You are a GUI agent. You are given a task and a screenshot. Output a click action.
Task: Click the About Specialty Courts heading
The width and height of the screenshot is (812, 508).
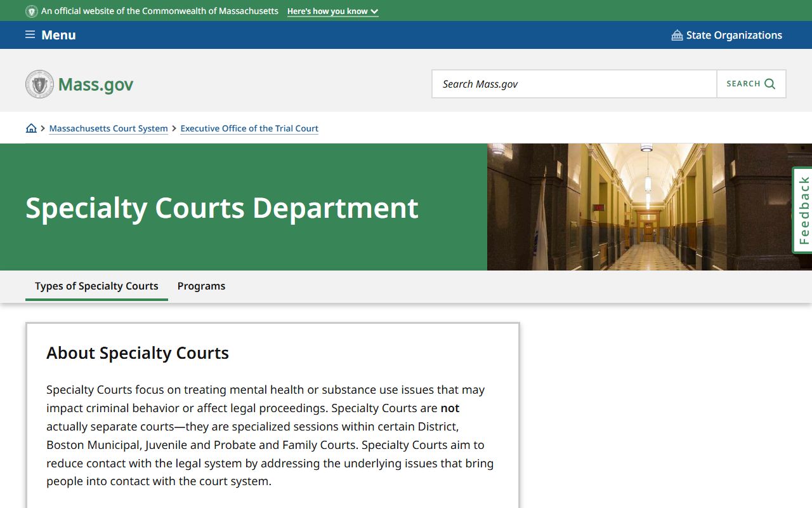tap(138, 353)
